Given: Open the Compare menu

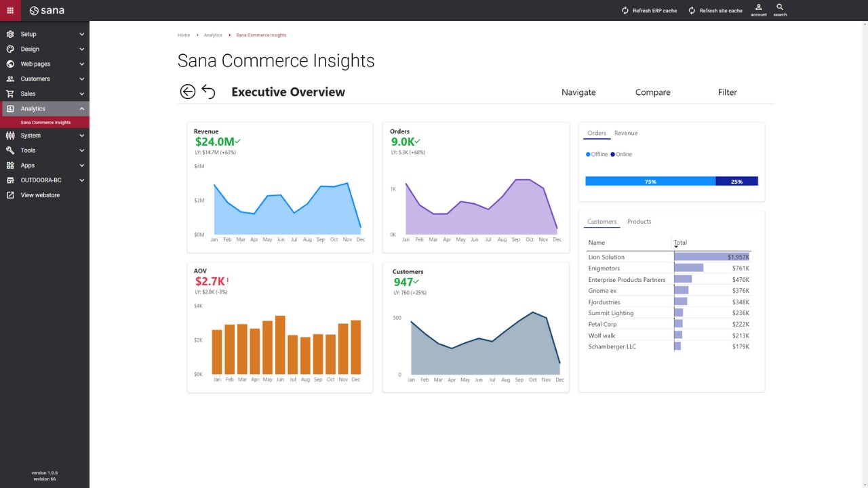Looking at the screenshot, I should [653, 92].
